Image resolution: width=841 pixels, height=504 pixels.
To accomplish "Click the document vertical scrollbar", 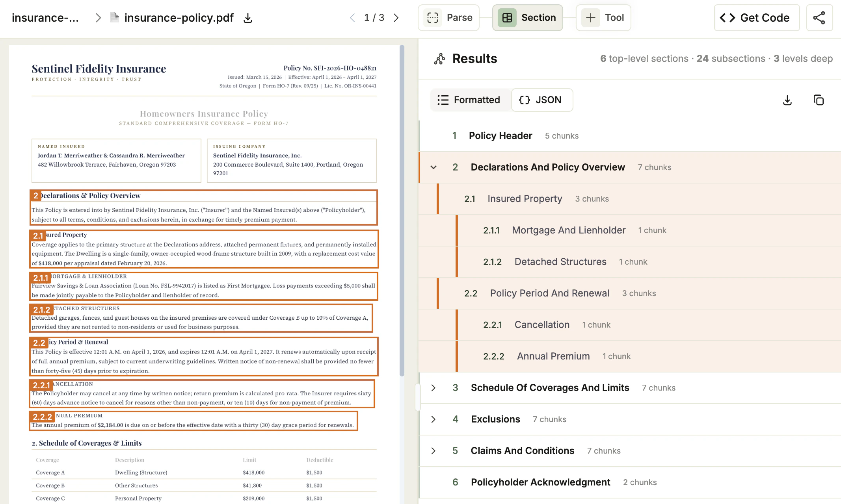I will tap(402, 211).
